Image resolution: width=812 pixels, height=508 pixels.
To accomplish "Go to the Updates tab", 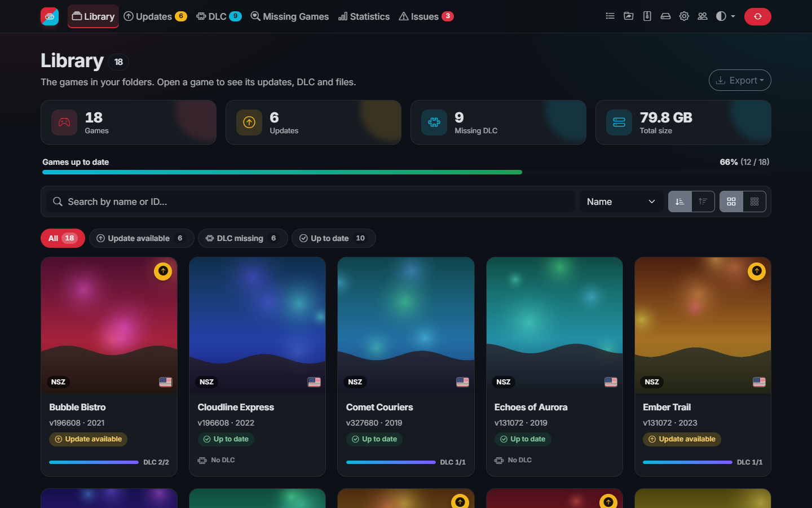I will click(155, 16).
